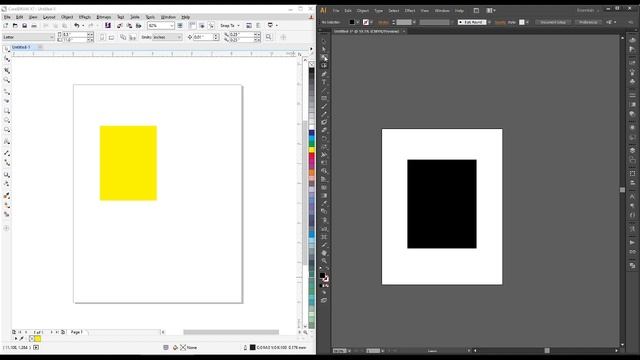The width and height of the screenshot is (640, 360).
Task: Select the Crop tool in CorelDRAW toolbox
Action: click(x=7, y=71)
